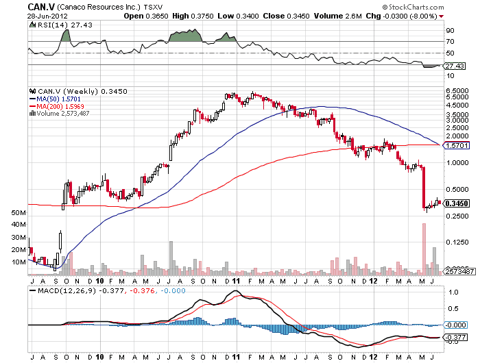Image resolution: width=480 pixels, height=363 pixels.
Task: Click the red MA(200) legend line marker
Action: [x=32, y=106]
